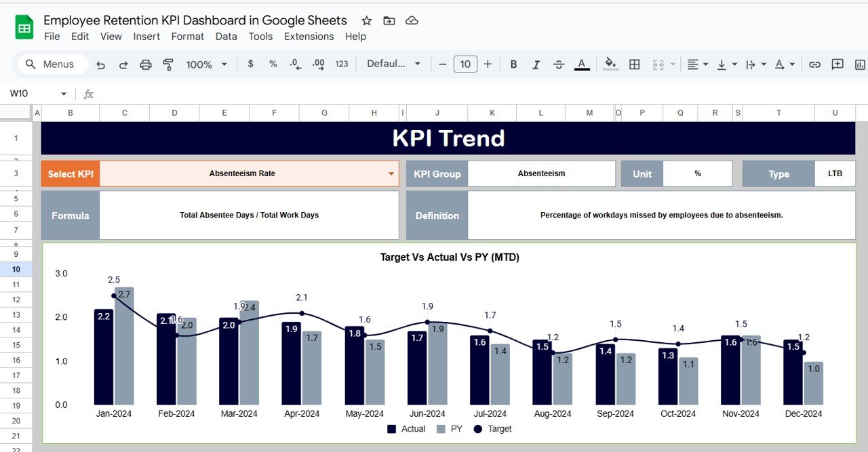Open the Select KPI dropdown for Absenteeism Rate
Screen dimensions: 868x452
point(391,173)
